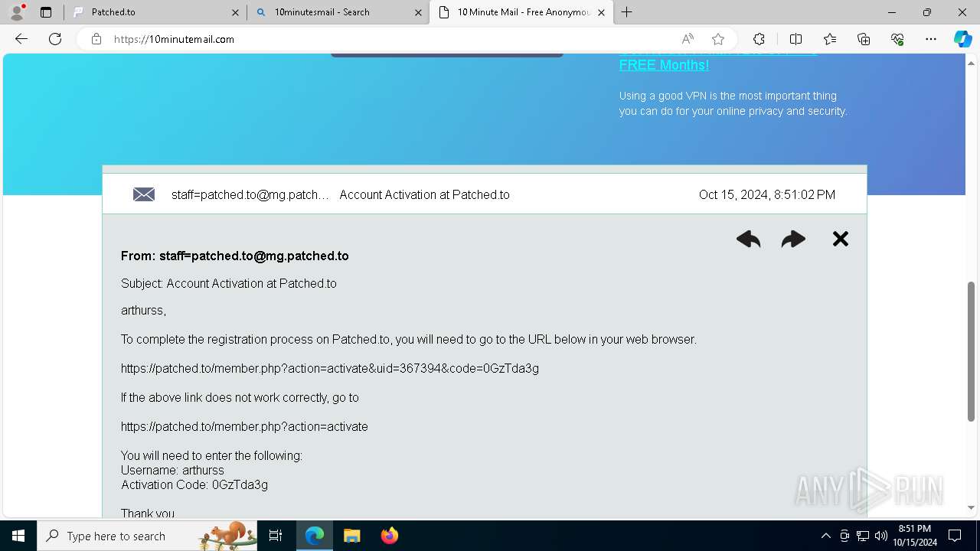Close the 10 Minute Mail tab

tap(601, 12)
